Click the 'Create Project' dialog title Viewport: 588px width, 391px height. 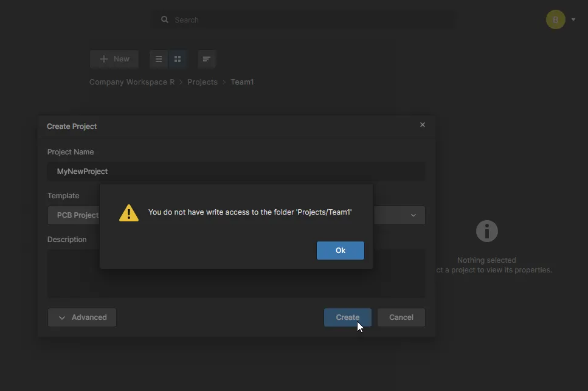(72, 126)
